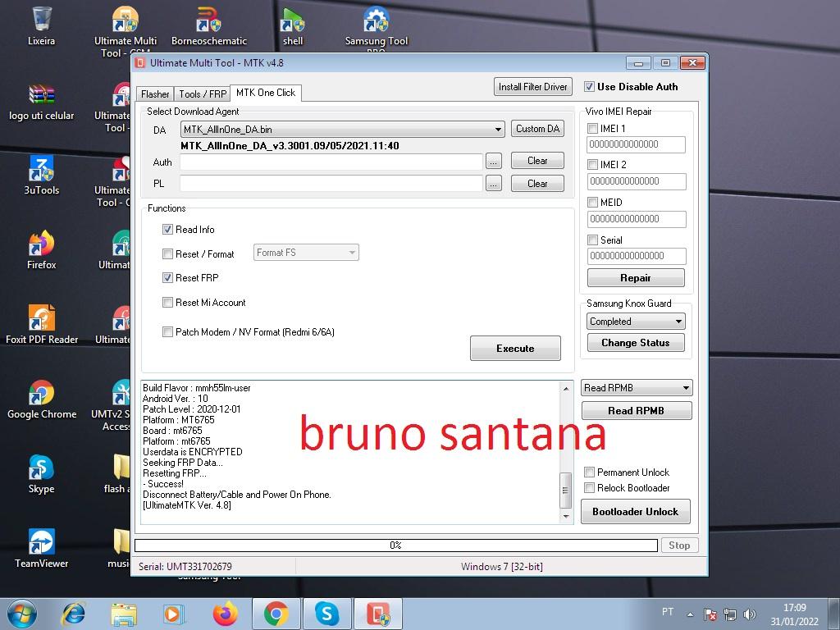Open the Skype desktop shortcut
Viewport: 840px width, 630px height.
(x=41, y=473)
